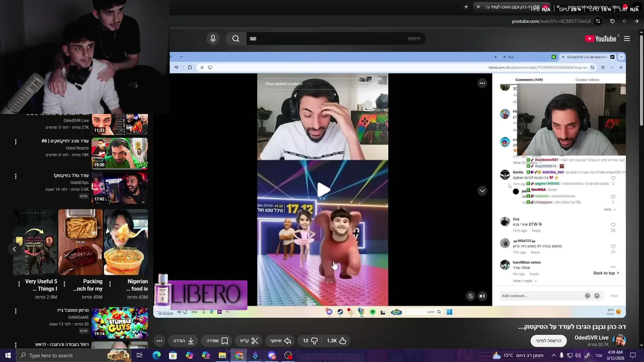Screen dimensions: 644x362
Task: Open the Stumble Guys 19:14 thumbnail
Action: 120,323
